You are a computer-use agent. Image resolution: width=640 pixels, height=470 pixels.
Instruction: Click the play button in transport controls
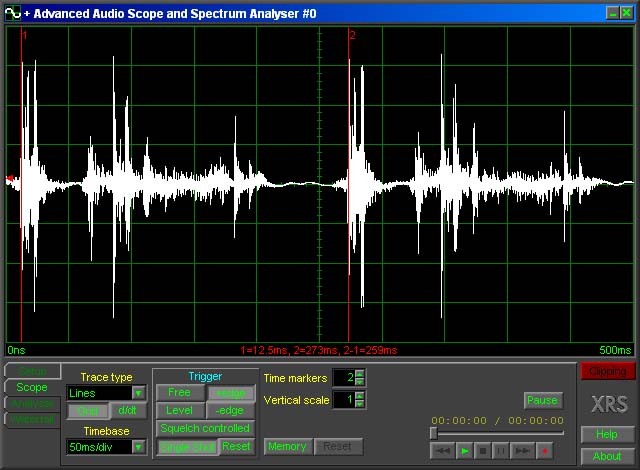464,451
